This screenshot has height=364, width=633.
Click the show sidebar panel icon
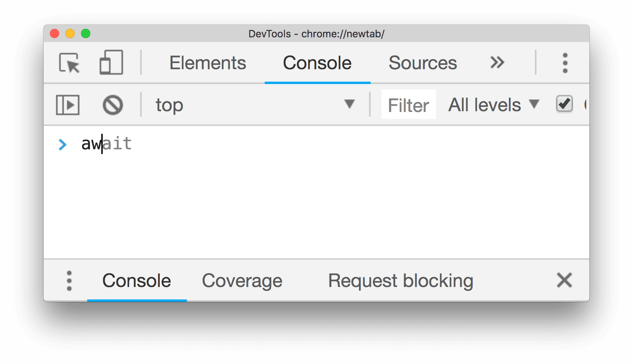[x=68, y=104]
